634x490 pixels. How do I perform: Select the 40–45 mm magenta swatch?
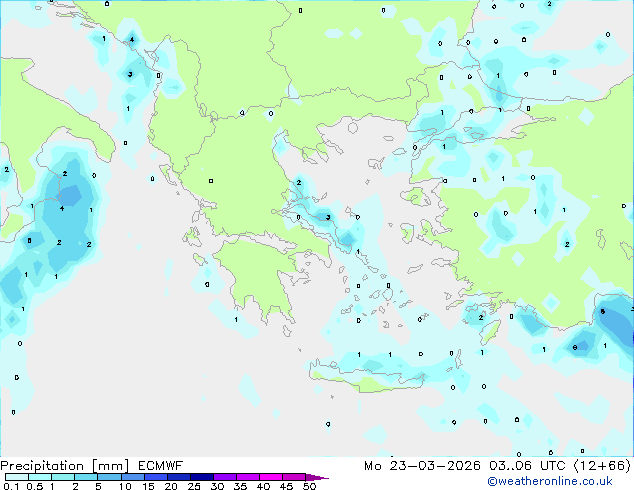[x=271, y=477]
